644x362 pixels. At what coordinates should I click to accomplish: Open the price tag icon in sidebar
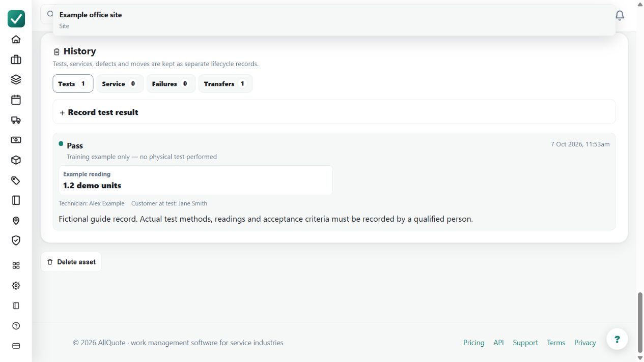tap(16, 180)
